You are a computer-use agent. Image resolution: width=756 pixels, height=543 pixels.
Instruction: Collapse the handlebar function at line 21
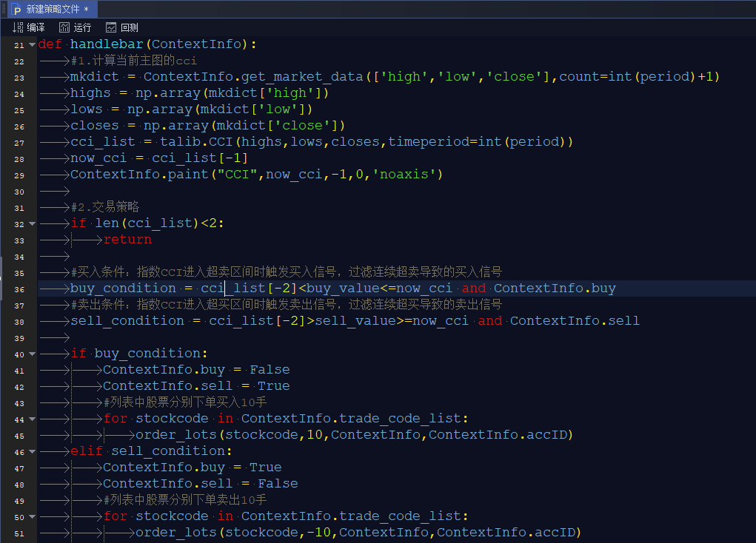[32, 45]
